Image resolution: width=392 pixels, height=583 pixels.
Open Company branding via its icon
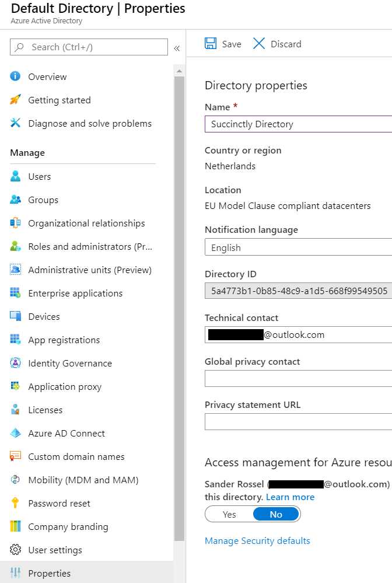16,526
